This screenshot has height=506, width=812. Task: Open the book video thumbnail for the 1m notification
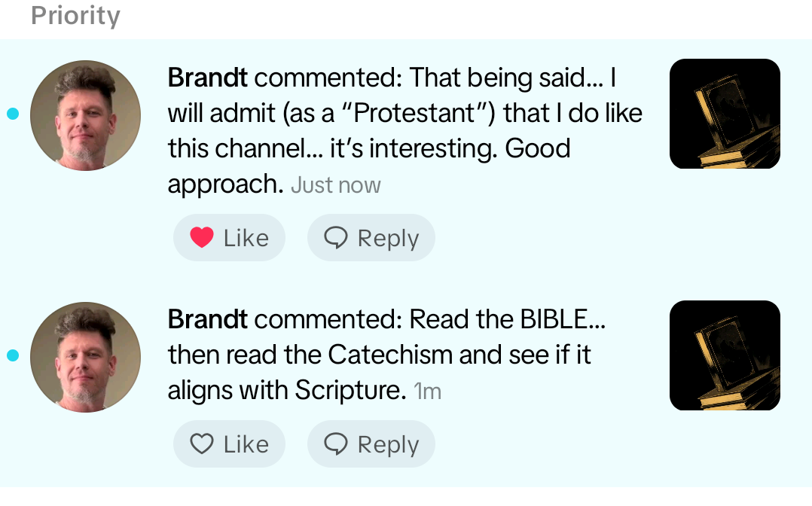click(x=725, y=355)
